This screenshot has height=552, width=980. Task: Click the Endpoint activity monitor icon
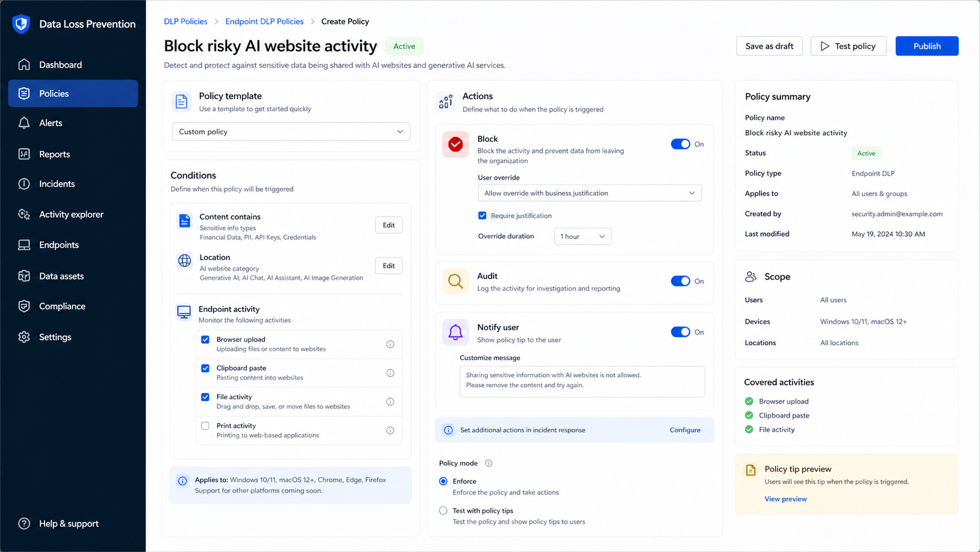coord(184,312)
